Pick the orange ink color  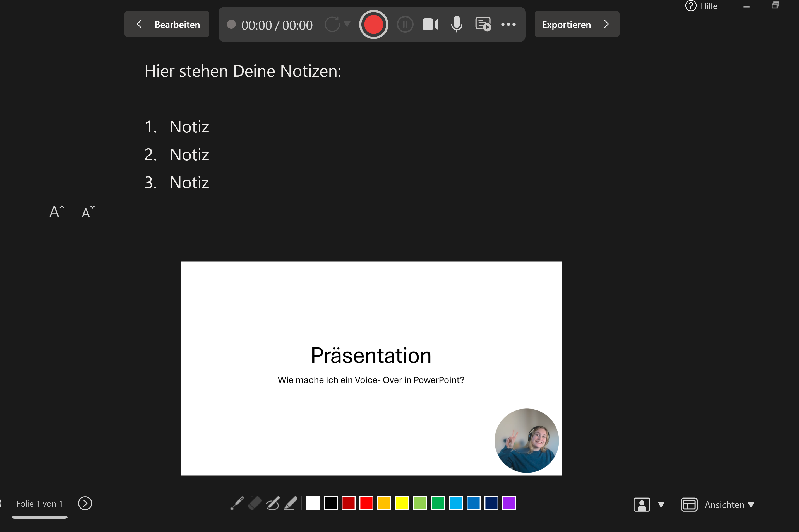[x=384, y=503]
